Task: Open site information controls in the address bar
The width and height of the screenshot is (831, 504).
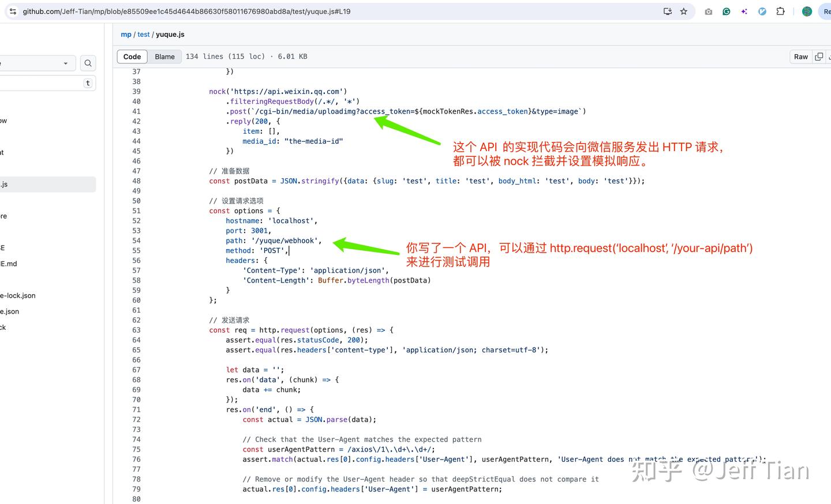Action: tap(12, 11)
